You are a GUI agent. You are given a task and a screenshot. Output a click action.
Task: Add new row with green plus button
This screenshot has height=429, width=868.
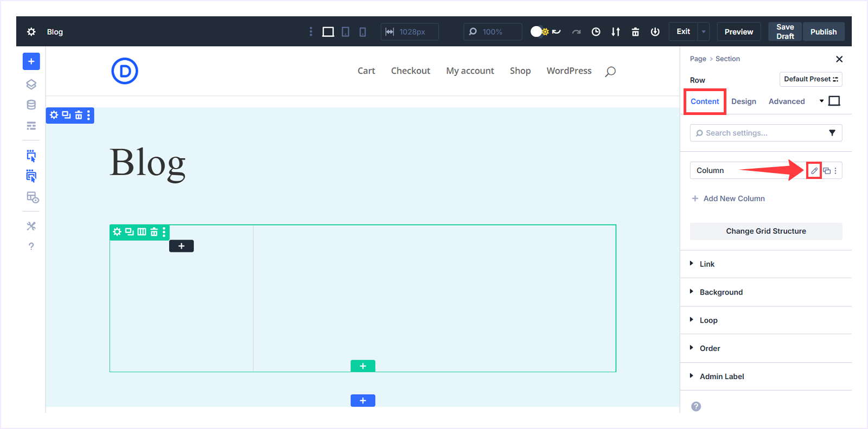[x=363, y=366]
